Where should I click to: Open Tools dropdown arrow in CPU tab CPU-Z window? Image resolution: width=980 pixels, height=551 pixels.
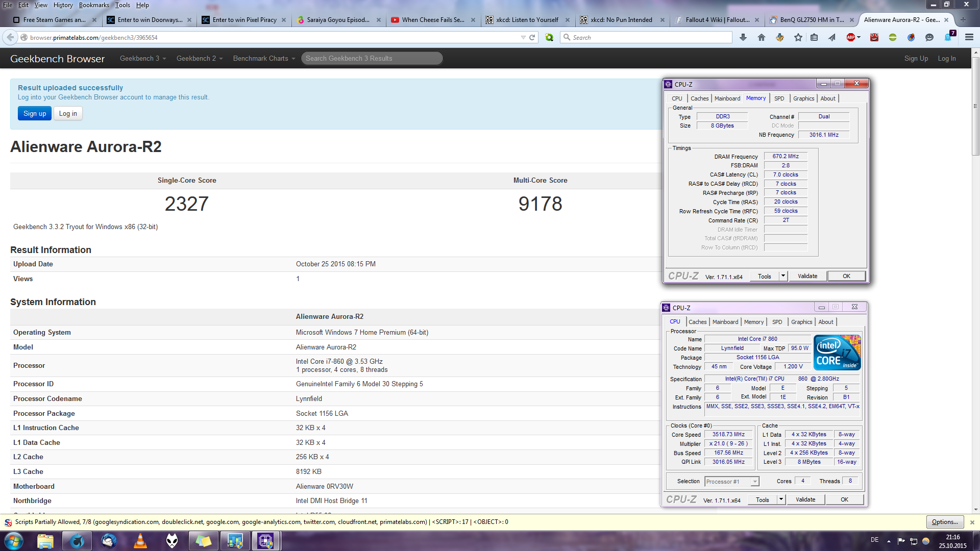pyautogui.click(x=781, y=499)
